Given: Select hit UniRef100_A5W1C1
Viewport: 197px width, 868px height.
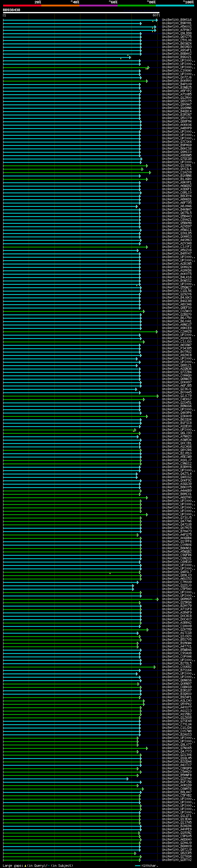Looking at the screenshot, I should pos(177,230).
